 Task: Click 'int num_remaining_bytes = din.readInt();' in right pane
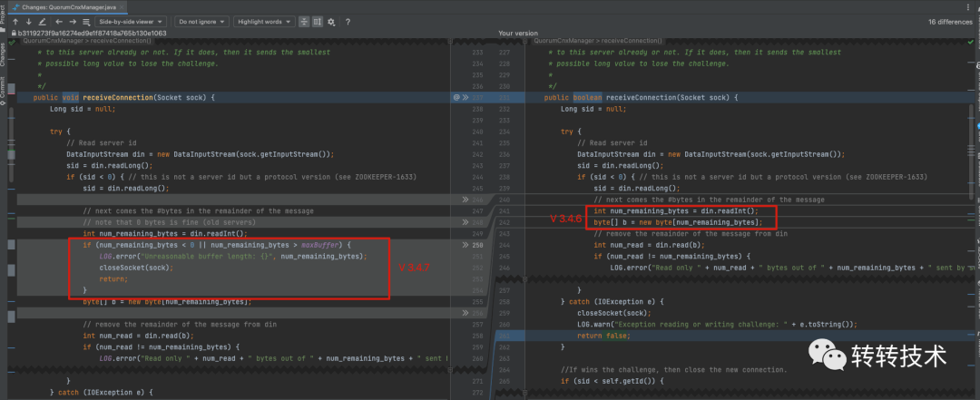(676, 211)
